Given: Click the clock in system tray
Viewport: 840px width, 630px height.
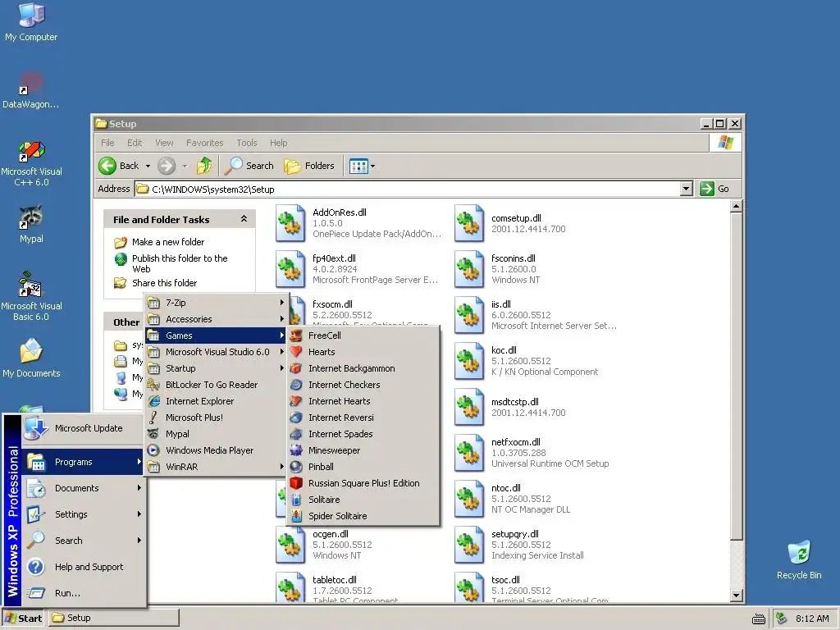Looking at the screenshot, I should click(812, 619).
